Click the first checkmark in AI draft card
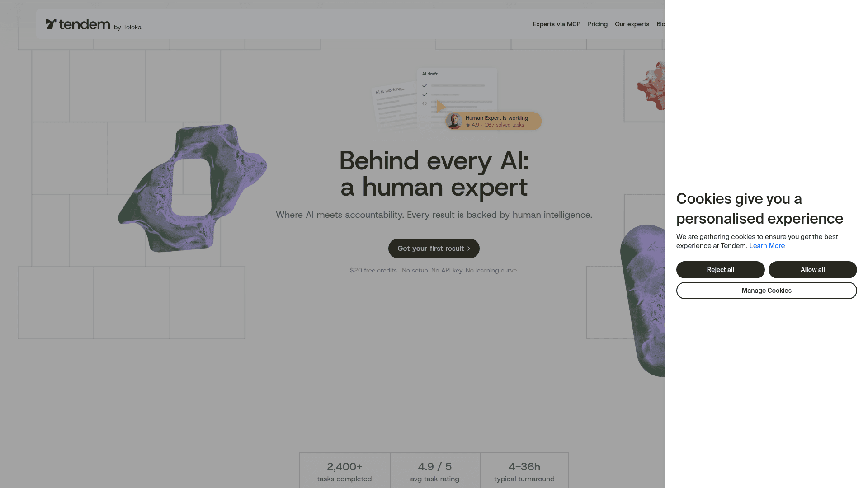The image size is (868, 488). click(425, 85)
